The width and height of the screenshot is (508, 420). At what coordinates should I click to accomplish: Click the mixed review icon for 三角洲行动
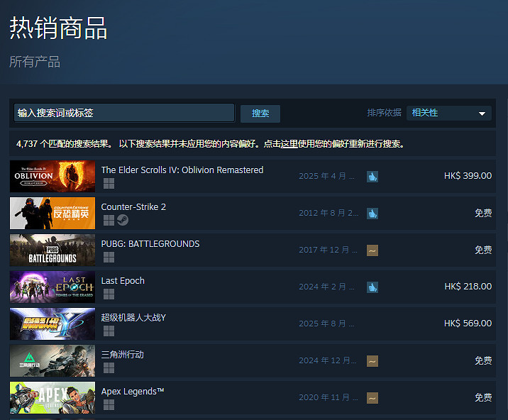point(372,361)
